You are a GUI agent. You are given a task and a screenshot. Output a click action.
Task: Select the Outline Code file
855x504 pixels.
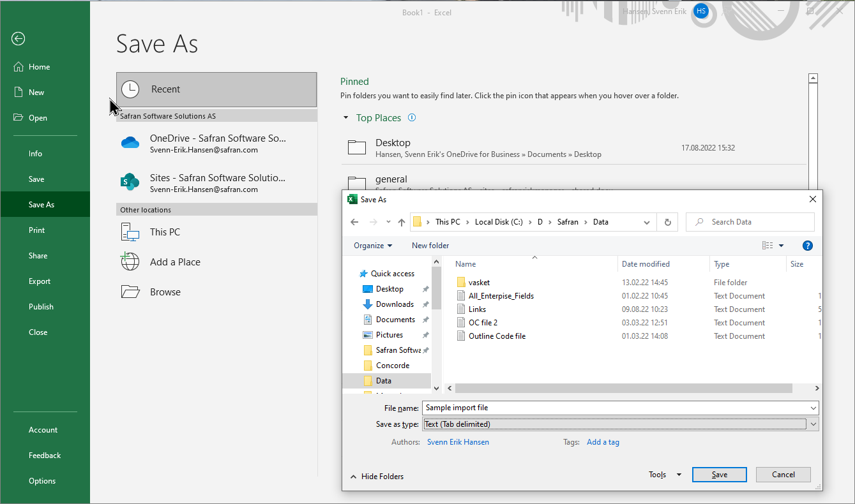tap(497, 336)
